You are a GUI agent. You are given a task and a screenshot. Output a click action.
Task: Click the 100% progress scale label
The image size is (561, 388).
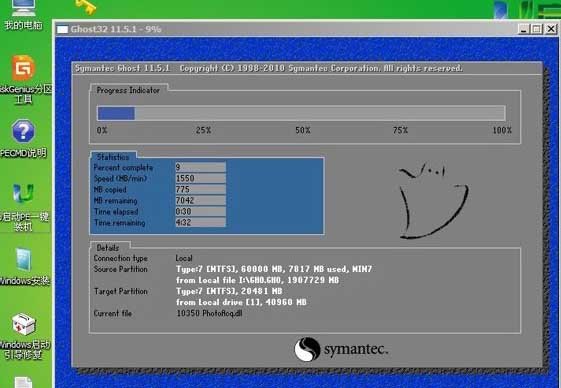coord(502,130)
